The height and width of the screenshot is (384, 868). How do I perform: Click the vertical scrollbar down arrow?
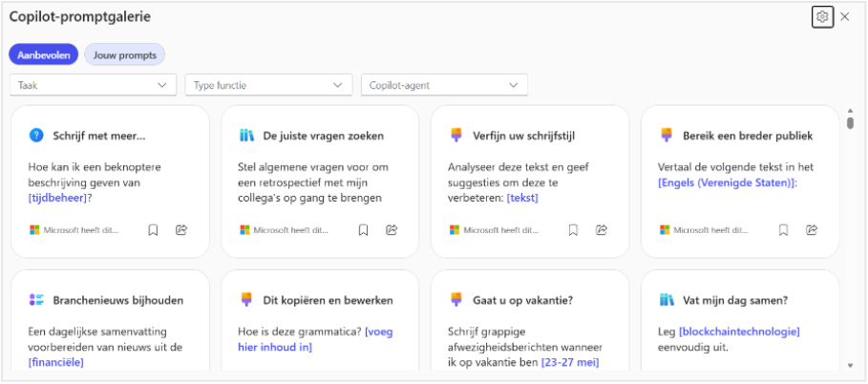(x=850, y=364)
